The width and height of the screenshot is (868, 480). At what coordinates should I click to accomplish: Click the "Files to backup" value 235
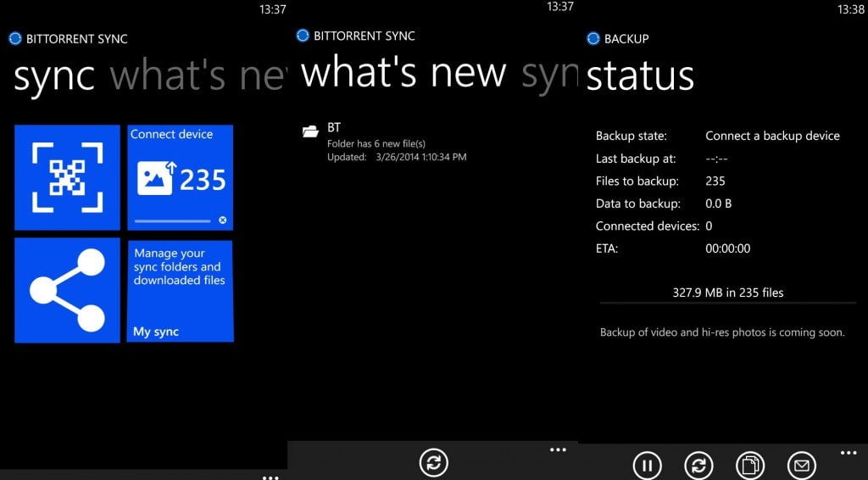tap(715, 181)
